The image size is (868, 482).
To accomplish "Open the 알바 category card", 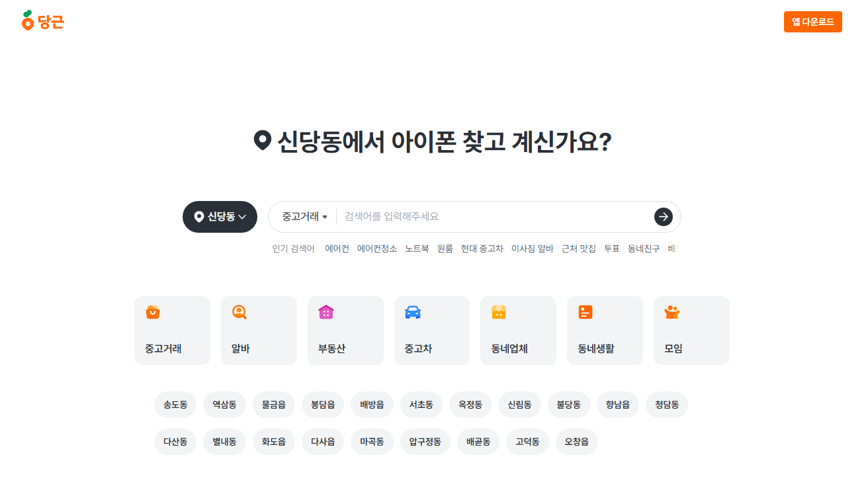I will pyautogui.click(x=259, y=331).
